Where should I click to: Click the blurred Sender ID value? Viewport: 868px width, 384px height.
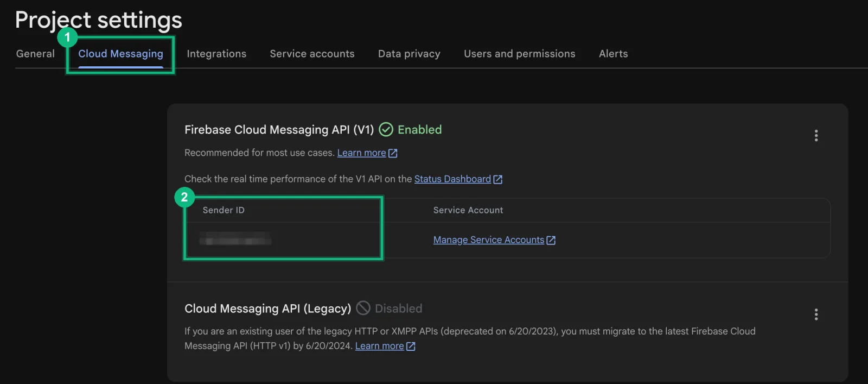(235, 239)
